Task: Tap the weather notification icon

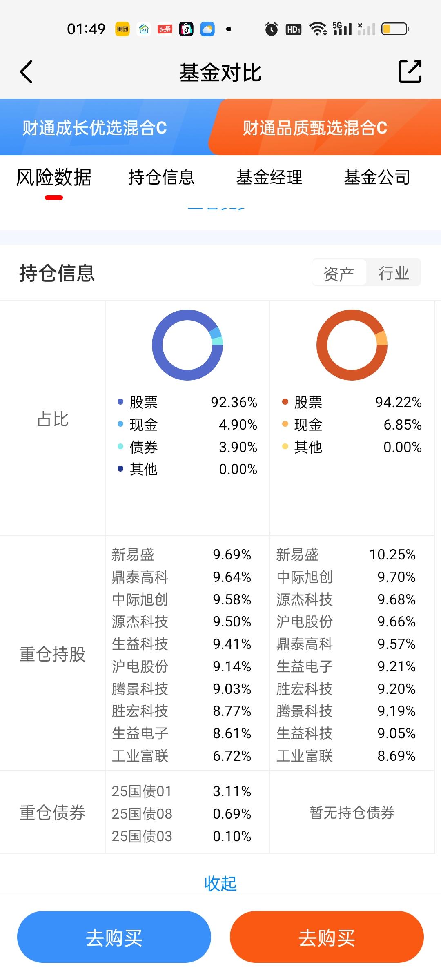Action: tap(207, 29)
